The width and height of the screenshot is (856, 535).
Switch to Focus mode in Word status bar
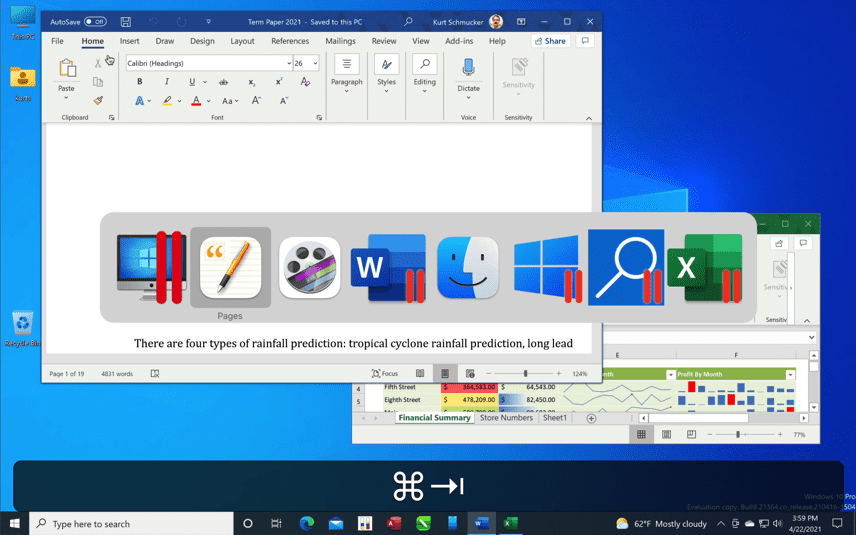pyautogui.click(x=385, y=373)
